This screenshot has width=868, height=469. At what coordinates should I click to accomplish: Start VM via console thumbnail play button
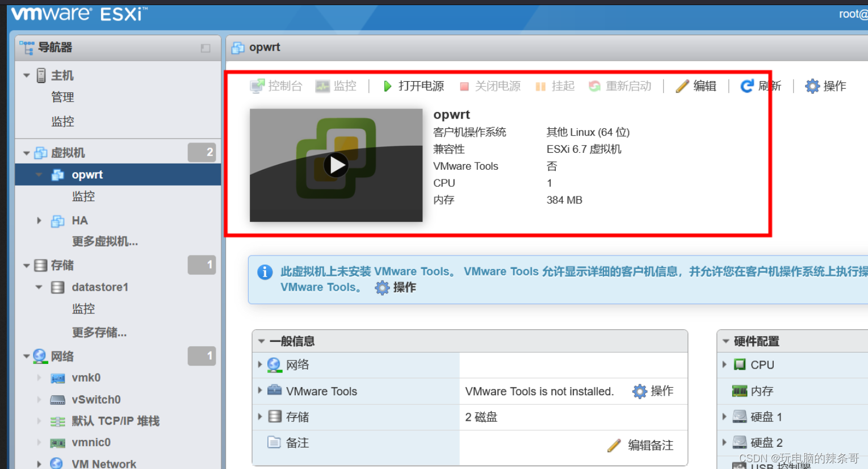336,165
